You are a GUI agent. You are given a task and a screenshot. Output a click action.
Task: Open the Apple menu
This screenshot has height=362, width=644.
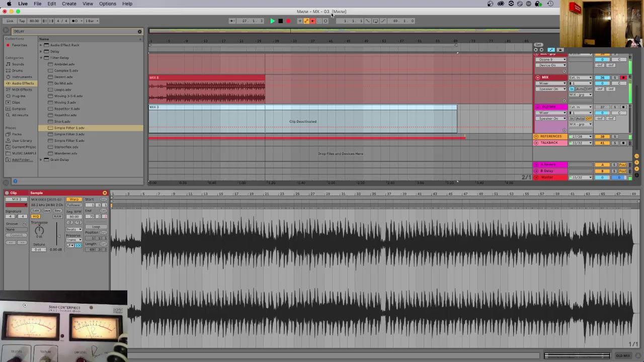tap(9, 4)
